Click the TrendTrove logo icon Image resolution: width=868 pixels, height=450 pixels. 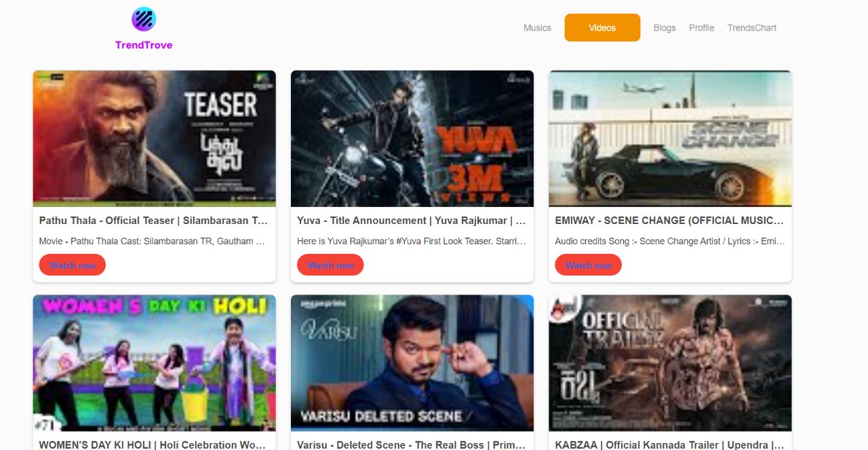coord(144,20)
